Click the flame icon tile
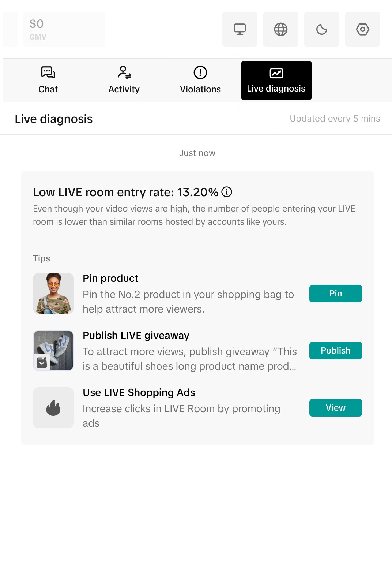392x571 pixels. (53, 408)
